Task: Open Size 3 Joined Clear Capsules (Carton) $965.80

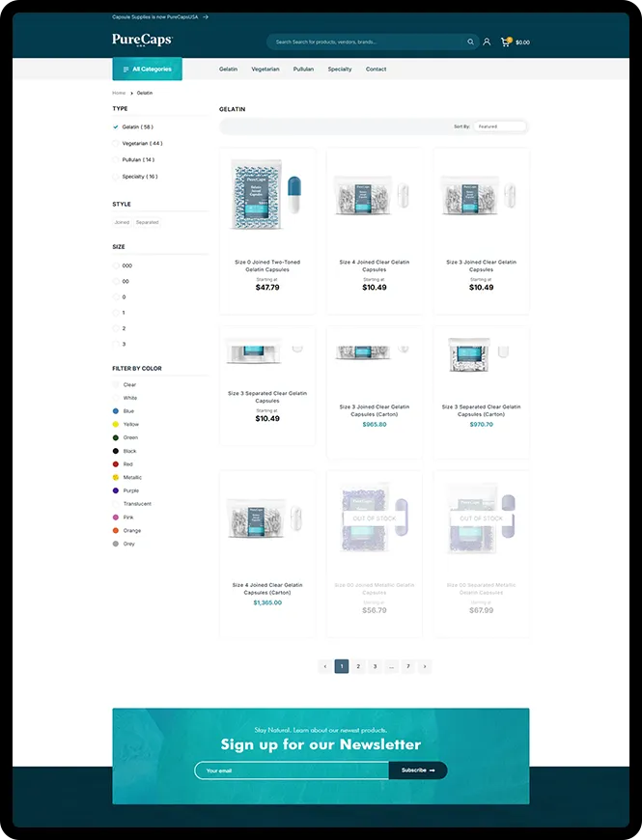Action: pyautogui.click(x=375, y=410)
